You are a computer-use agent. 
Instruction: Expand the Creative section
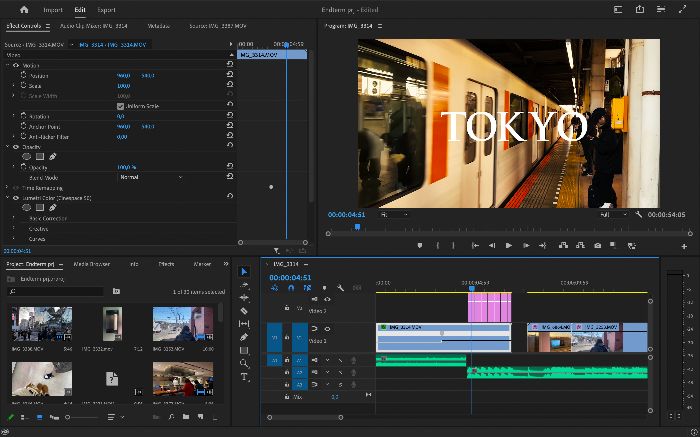pos(13,229)
